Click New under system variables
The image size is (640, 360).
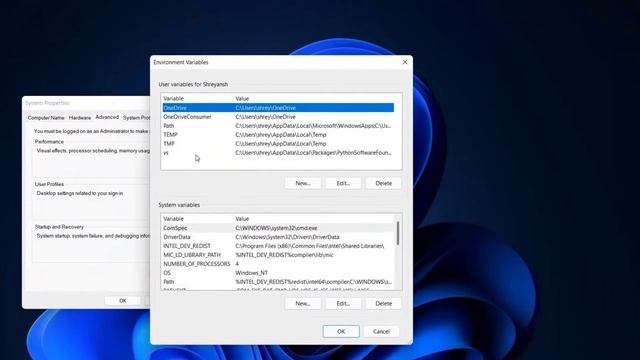303,303
